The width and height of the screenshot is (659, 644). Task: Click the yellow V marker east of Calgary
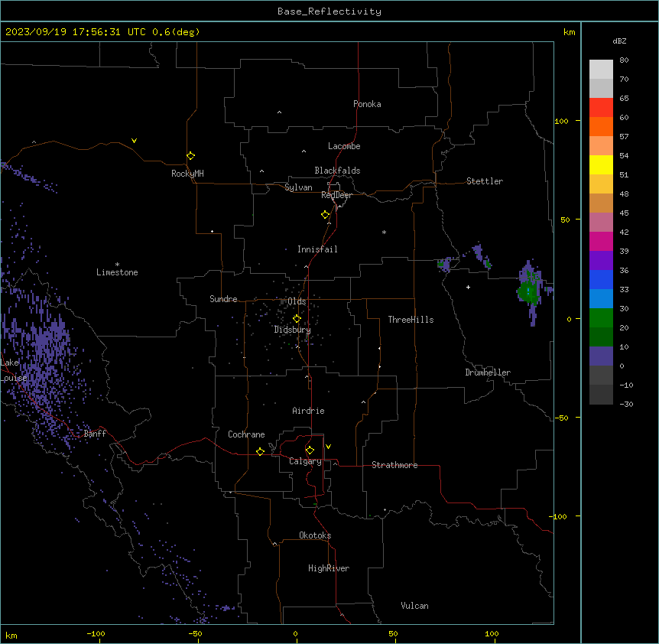click(x=328, y=447)
